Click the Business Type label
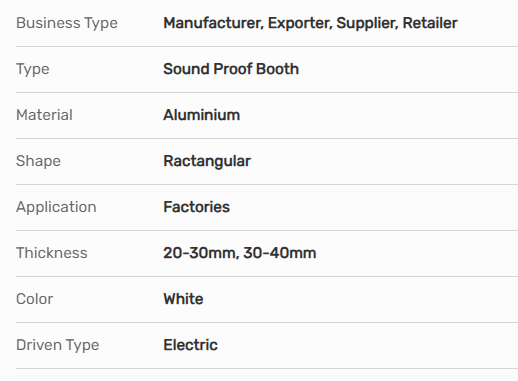Viewport: 518px width, 381px height. pyautogui.click(x=67, y=24)
